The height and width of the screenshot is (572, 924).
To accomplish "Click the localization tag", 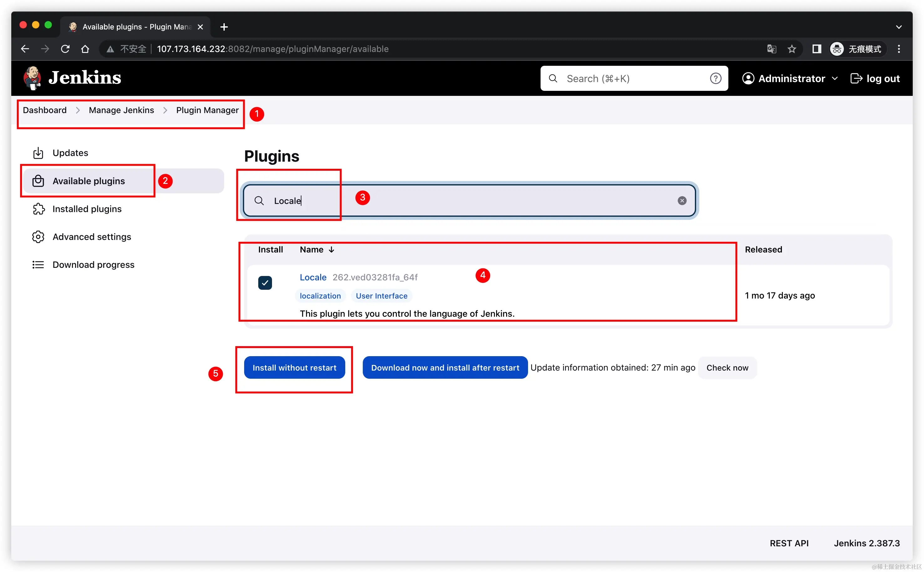I will point(320,296).
